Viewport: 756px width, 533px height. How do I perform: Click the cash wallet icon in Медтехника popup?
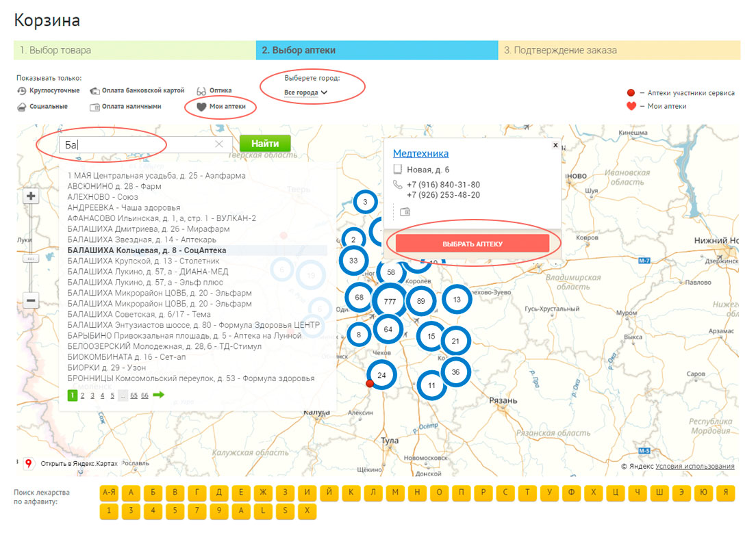tap(405, 211)
